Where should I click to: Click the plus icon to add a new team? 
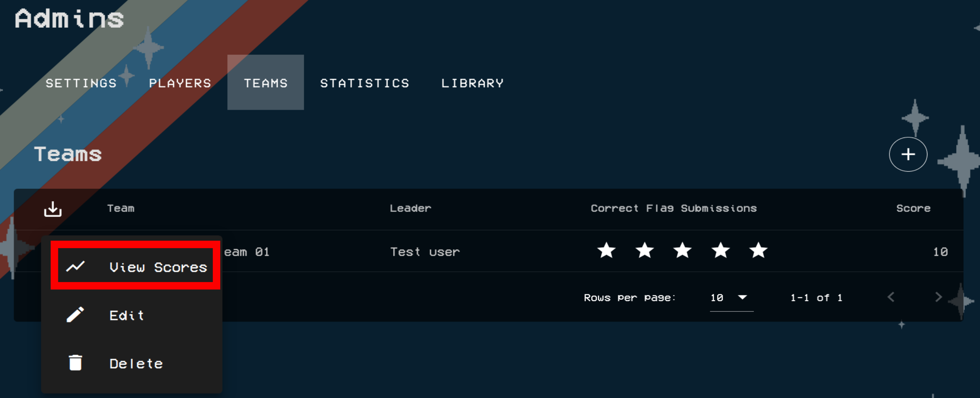pos(908,154)
